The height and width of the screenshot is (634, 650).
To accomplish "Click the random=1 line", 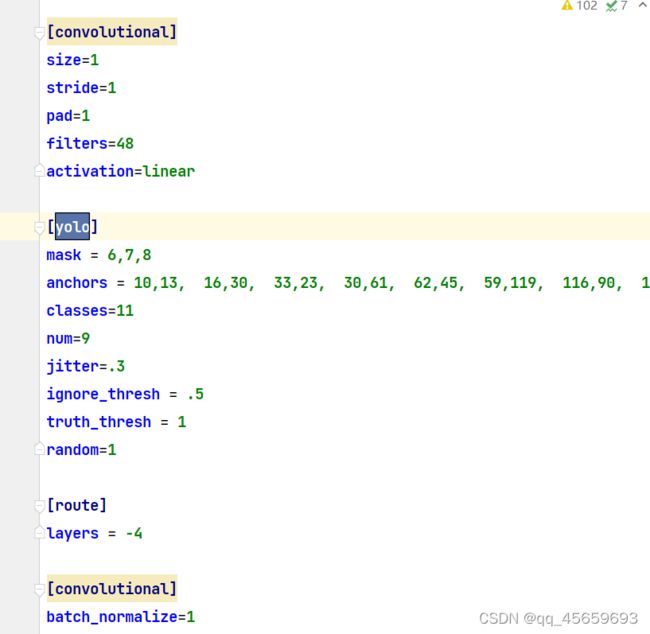I will (x=81, y=450).
